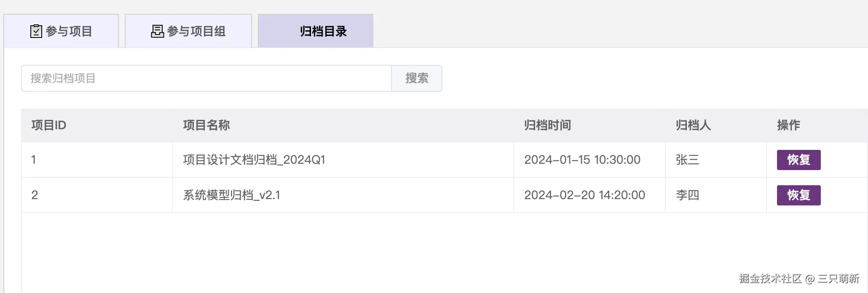Click the 归档人 column header
This screenshot has height=293, width=868.
tap(693, 125)
